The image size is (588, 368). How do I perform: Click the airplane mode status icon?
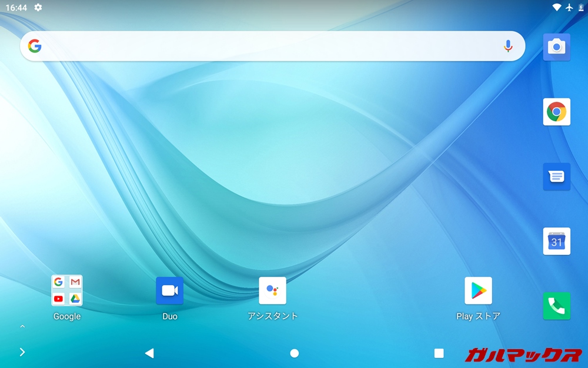[x=569, y=7]
